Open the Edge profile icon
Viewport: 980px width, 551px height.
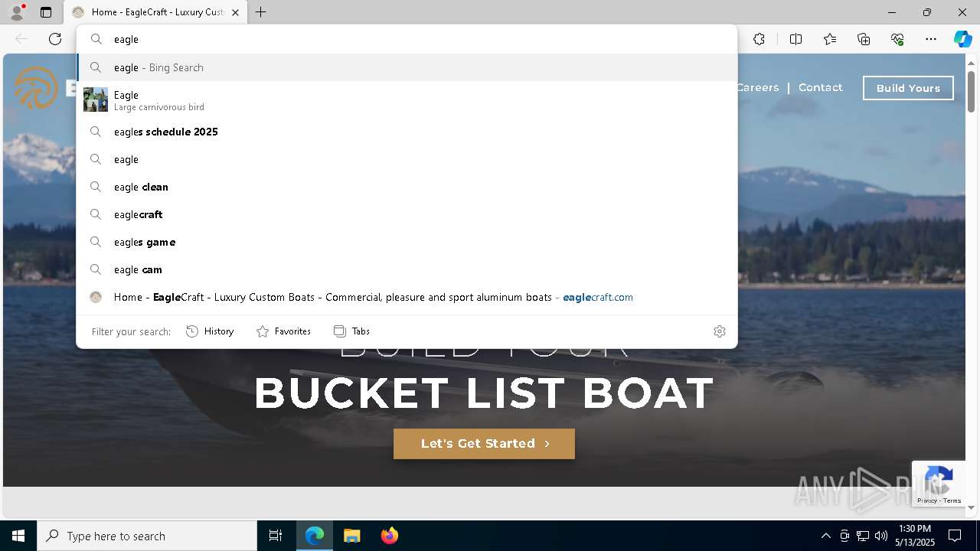pyautogui.click(x=17, y=12)
